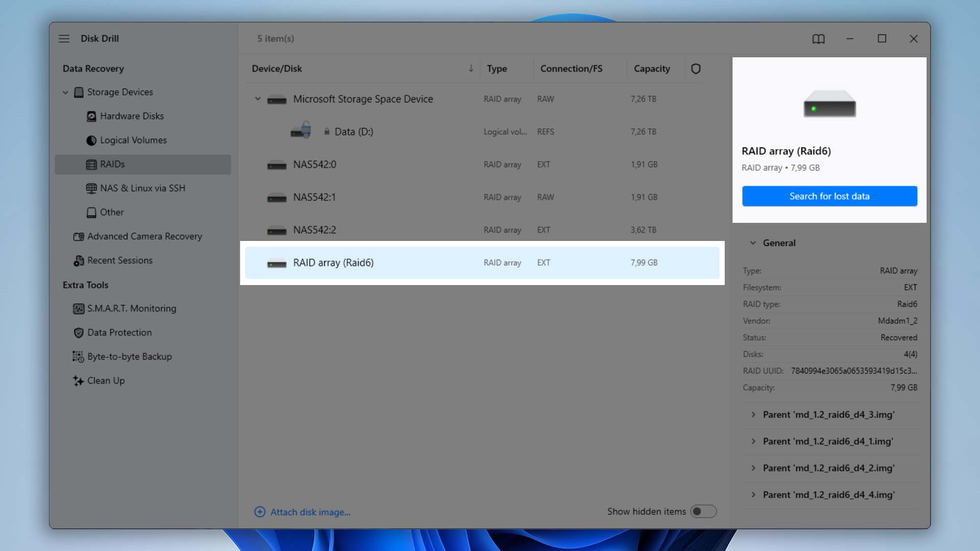Sort by Device/Disk column header
980x551 pixels.
[277, 69]
